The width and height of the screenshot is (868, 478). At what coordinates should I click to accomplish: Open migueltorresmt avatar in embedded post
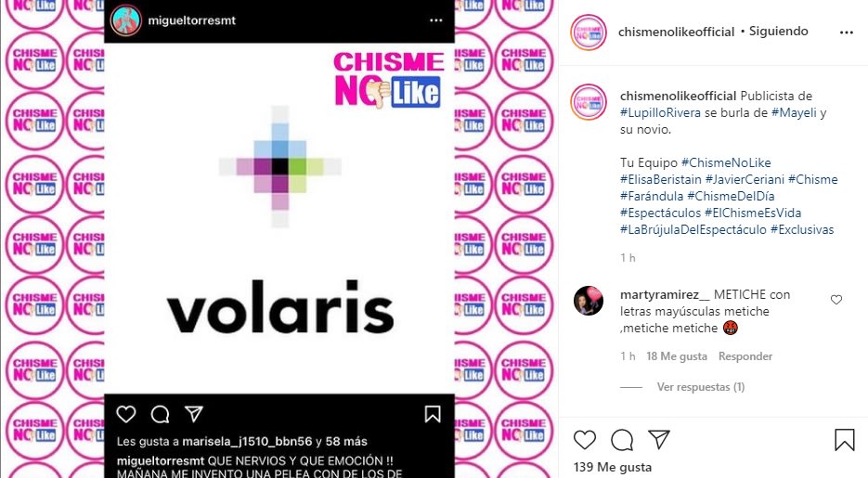coord(125,20)
